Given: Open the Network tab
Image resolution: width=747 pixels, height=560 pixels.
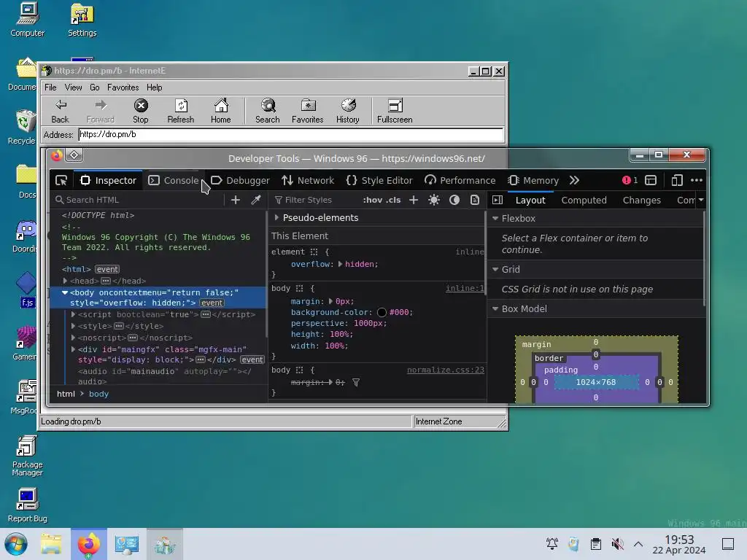Looking at the screenshot, I should tap(308, 181).
